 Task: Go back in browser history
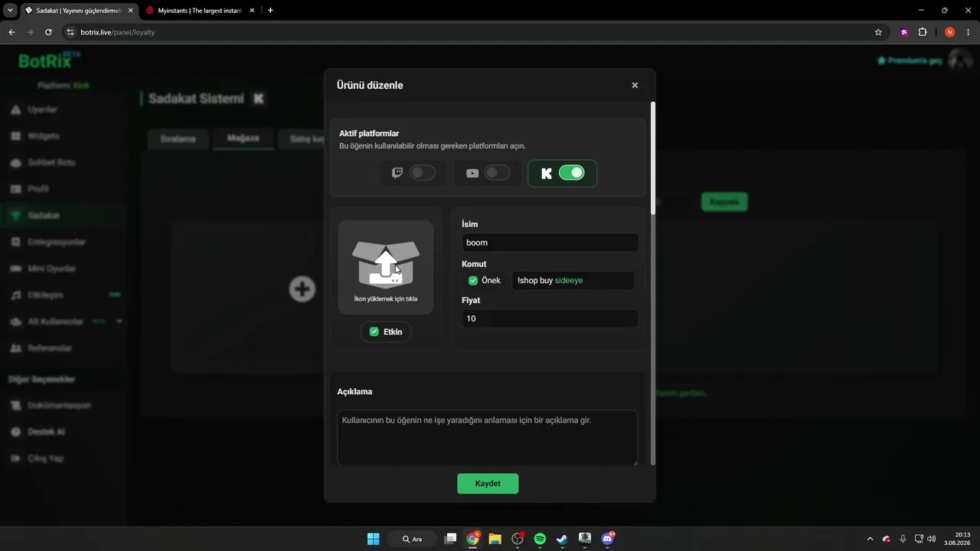click(x=11, y=32)
